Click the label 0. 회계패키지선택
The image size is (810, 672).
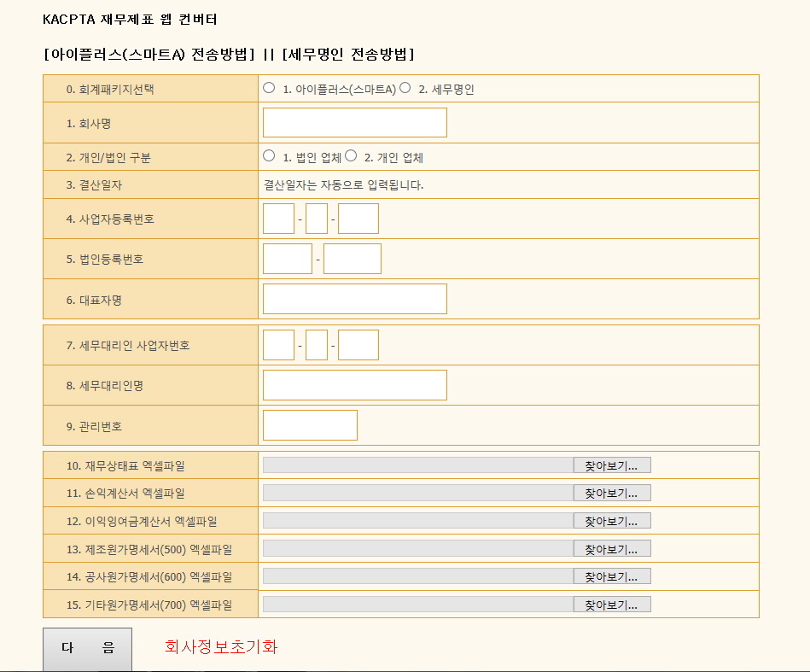click(x=110, y=89)
